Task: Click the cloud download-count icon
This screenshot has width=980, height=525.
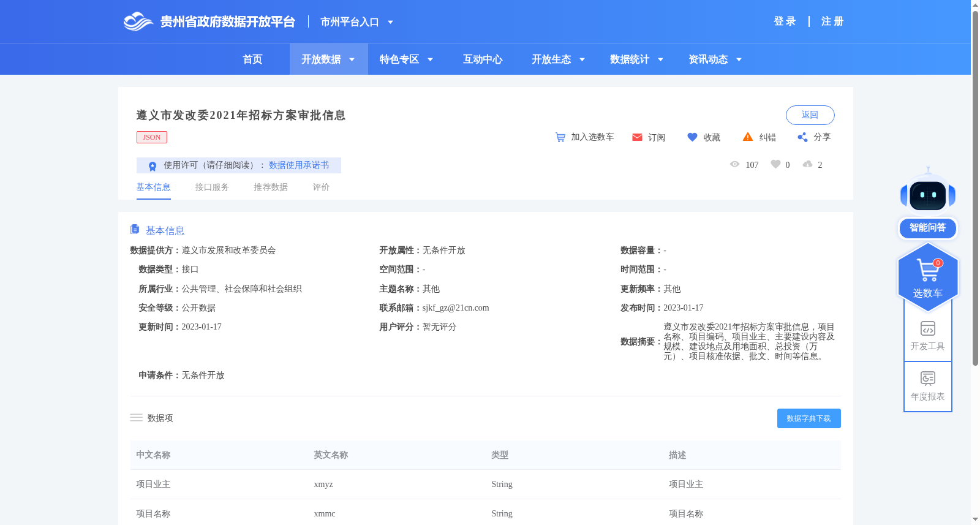Action: [808, 164]
